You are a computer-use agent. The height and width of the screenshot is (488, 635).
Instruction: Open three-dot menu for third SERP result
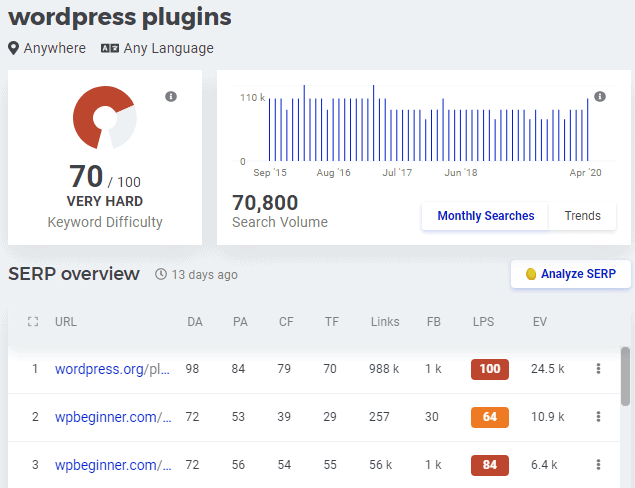598,465
